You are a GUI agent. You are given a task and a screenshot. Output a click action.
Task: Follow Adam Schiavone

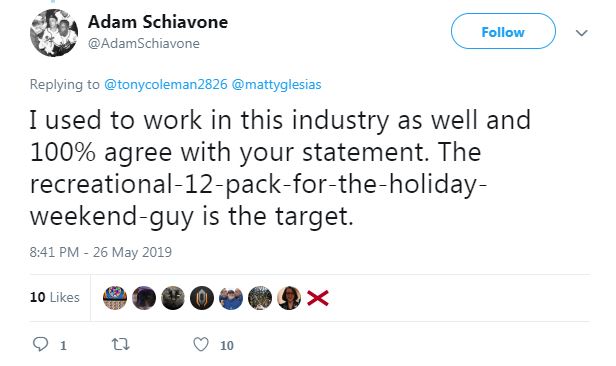pos(503,31)
